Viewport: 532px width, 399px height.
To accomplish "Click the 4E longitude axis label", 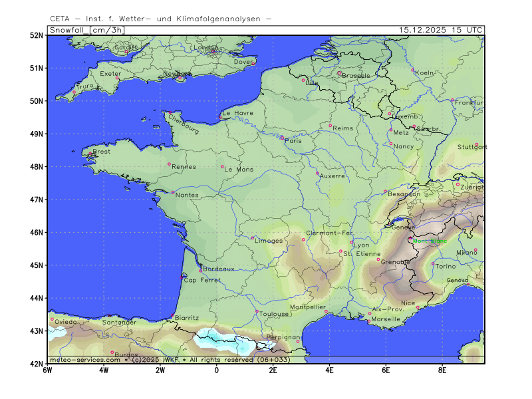I will pyautogui.click(x=329, y=370).
